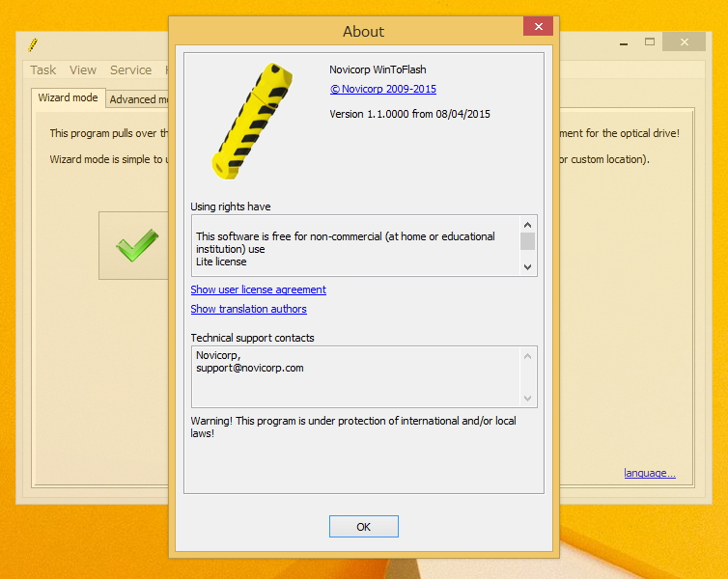
Task: Click the 'Technical support contacts' label
Action: [x=252, y=338]
